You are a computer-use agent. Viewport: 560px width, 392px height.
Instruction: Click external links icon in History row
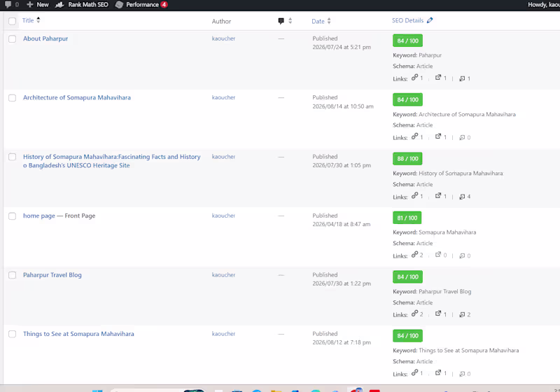pyautogui.click(x=438, y=195)
